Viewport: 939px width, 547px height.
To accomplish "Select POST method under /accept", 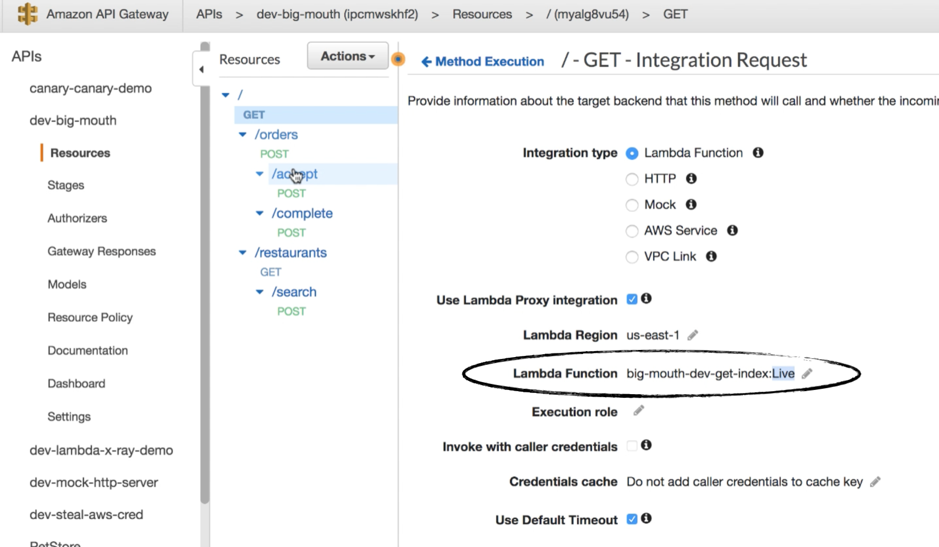I will pyautogui.click(x=292, y=194).
